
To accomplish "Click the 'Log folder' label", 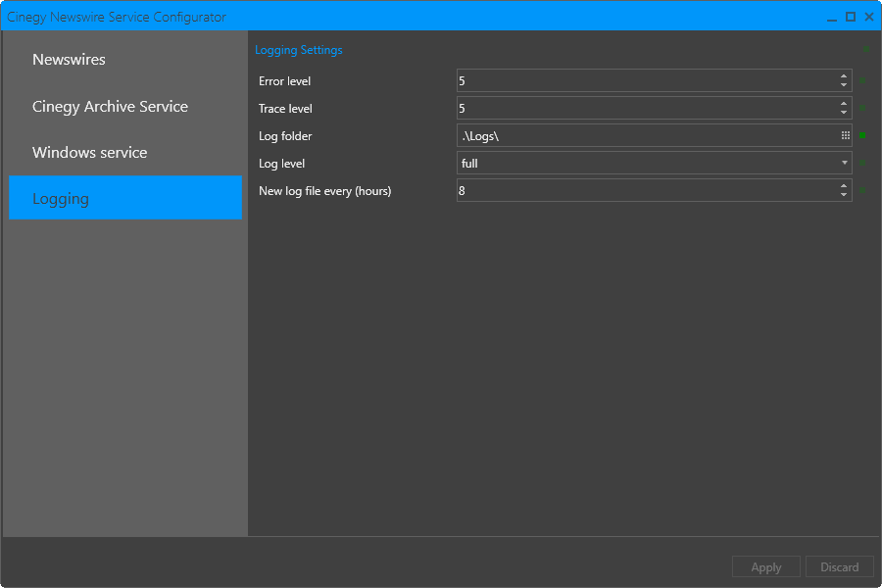I will click(285, 136).
